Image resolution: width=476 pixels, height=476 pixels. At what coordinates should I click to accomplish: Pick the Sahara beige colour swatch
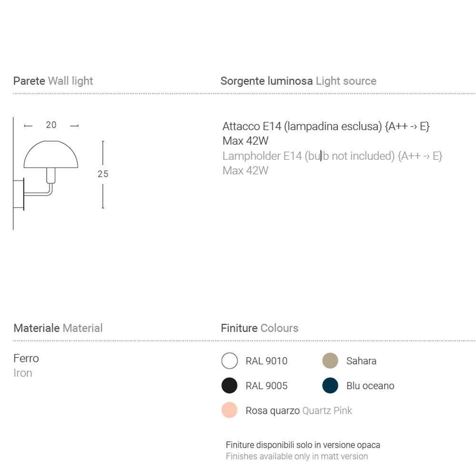(x=330, y=361)
